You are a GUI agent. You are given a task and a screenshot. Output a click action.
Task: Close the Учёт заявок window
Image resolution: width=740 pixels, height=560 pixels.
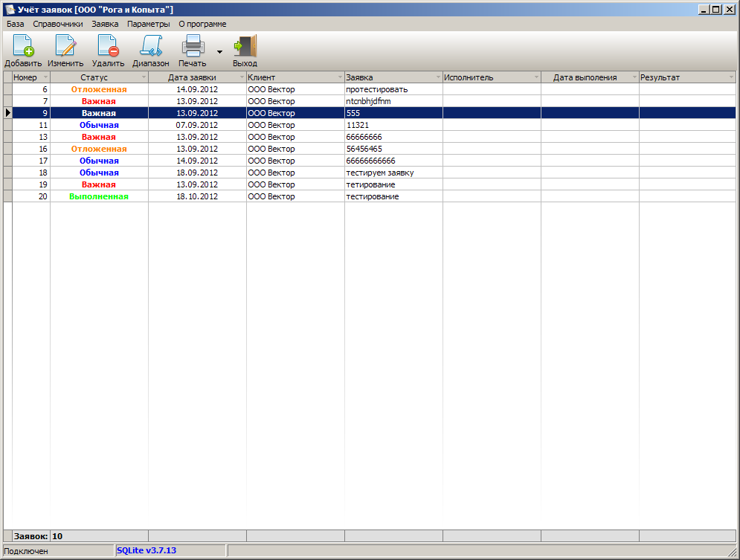coord(729,9)
